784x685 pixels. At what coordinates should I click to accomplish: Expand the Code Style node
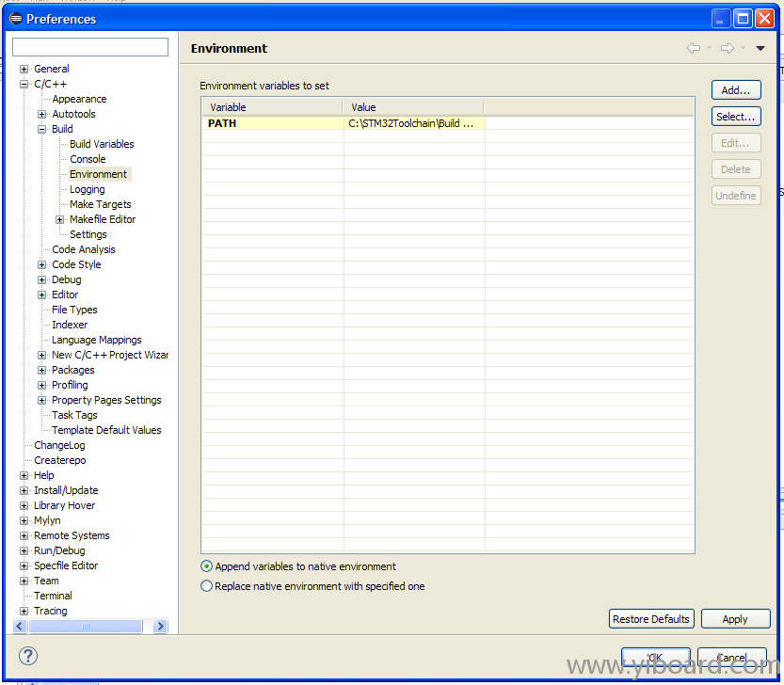pos(42,264)
